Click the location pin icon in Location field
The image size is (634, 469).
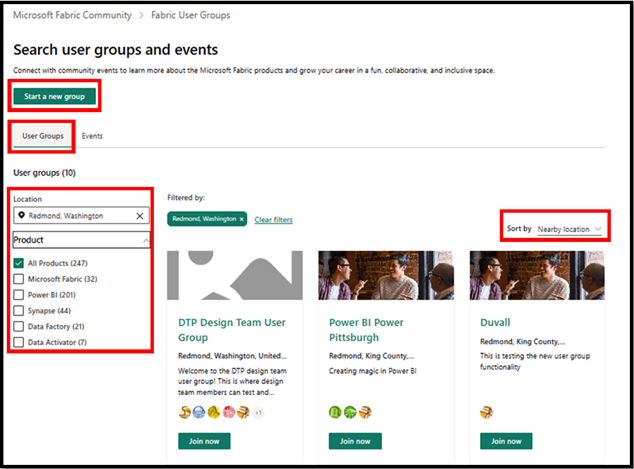tap(21, 215)
